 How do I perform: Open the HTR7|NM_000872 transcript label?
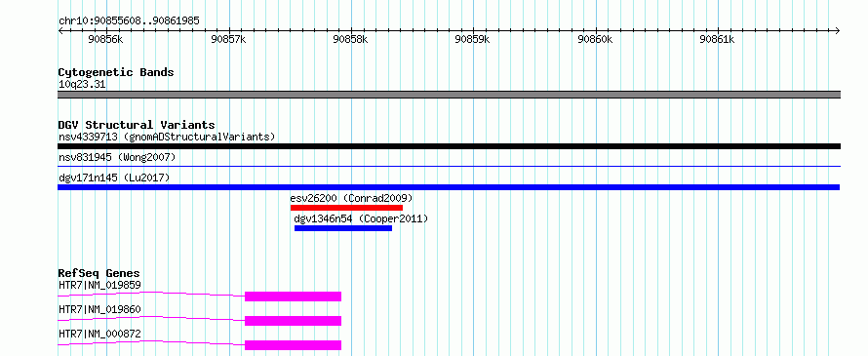[99, 334]
